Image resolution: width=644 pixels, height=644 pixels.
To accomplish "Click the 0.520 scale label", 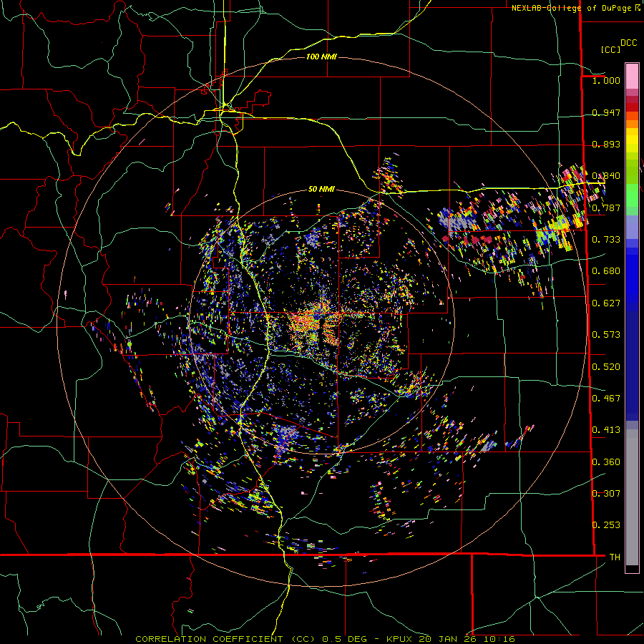I will coord(606,367).
